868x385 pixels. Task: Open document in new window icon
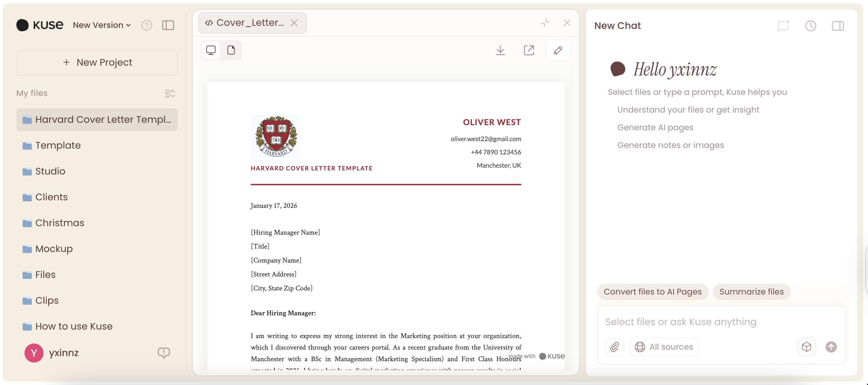pos(529,50)
